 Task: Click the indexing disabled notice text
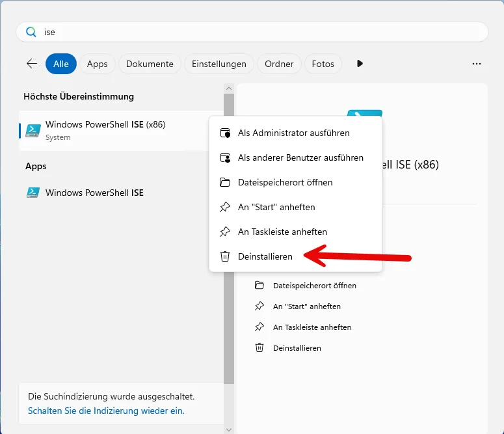111,396
